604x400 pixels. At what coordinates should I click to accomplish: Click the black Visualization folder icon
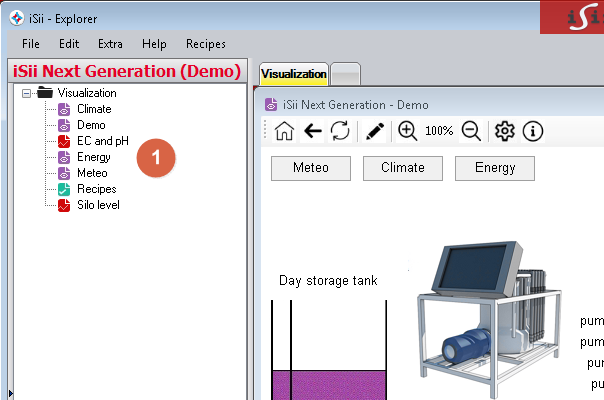click(45, 92)
